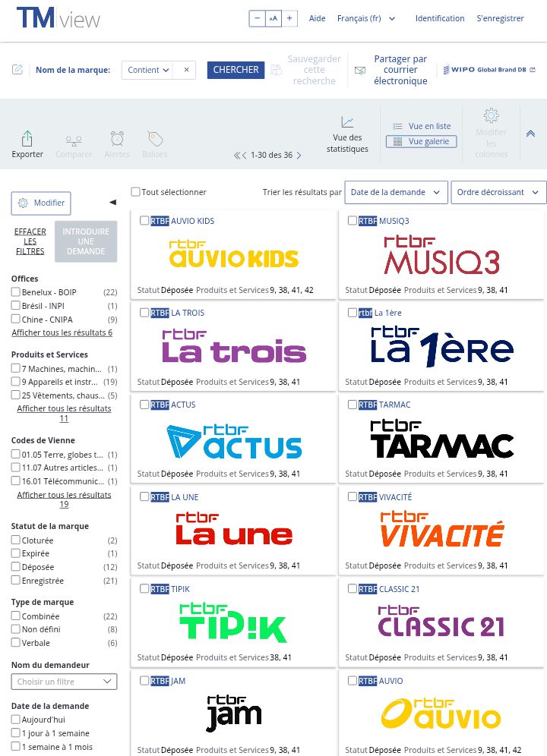
Task: Check the Déposée status filter
Action: click(x=16, y=566)
